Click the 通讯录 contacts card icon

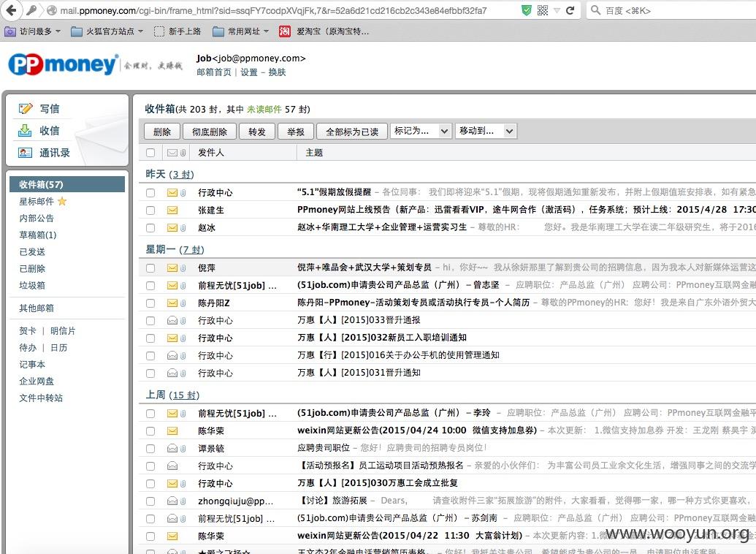click(25, 153)
